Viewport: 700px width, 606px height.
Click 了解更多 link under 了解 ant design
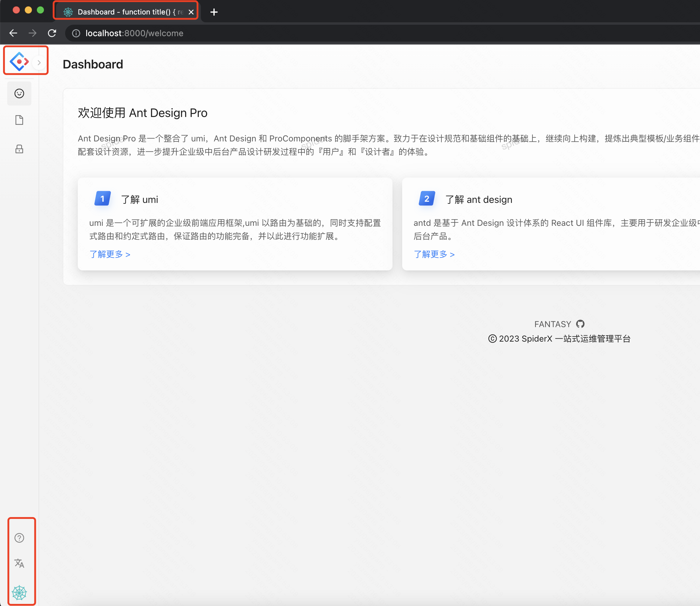(434, 254)
